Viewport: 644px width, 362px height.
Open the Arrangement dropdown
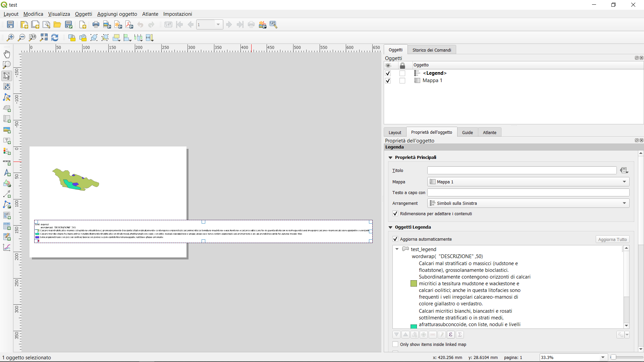pos(528,203)
